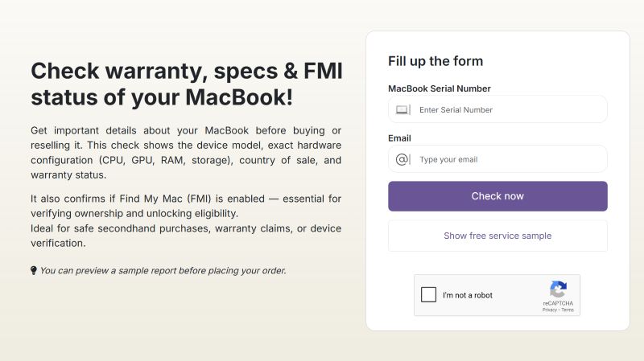
Task: Click the MacBook Serial Number label
Action: 440,88
